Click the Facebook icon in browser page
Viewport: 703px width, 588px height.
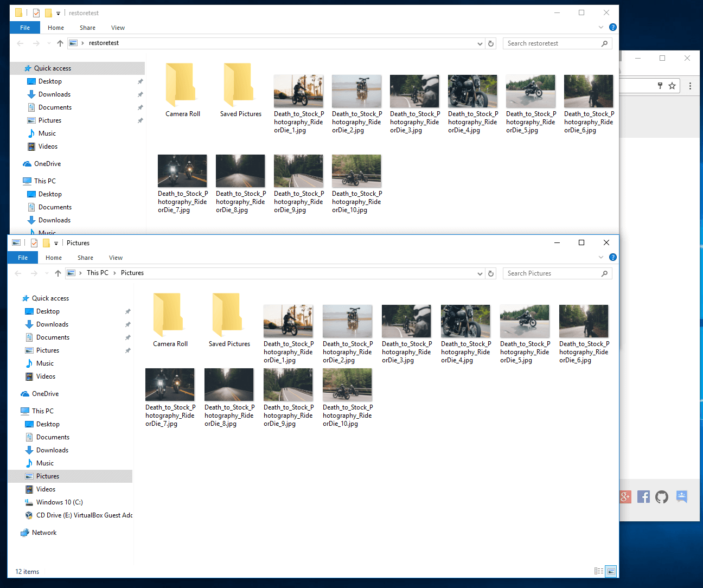[643, 497]
